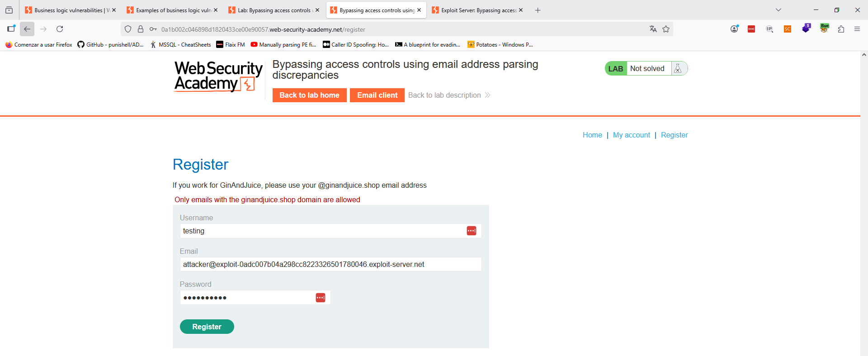Click into the Email input field
This screenshot has height=356, width=868.
coord(330,264)
